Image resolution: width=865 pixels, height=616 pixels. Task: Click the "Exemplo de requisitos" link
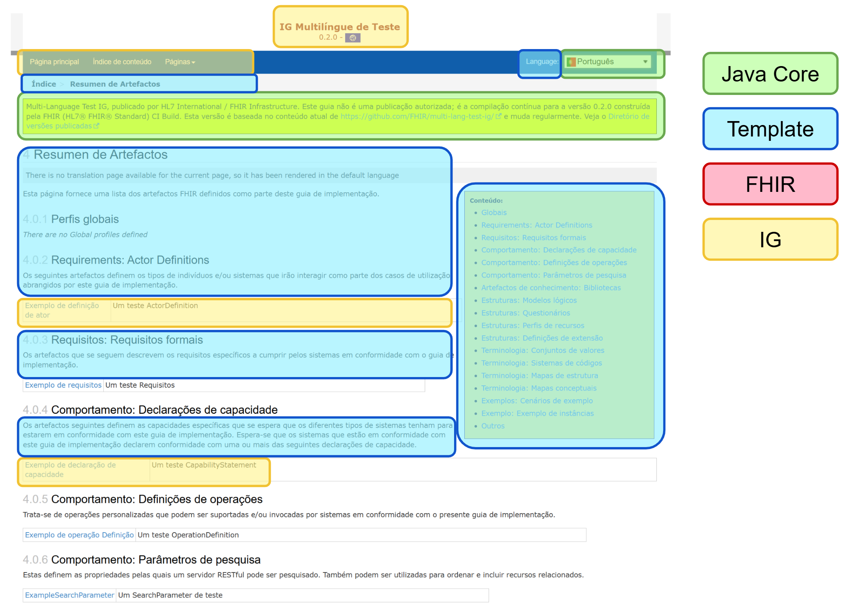(63, 385)
